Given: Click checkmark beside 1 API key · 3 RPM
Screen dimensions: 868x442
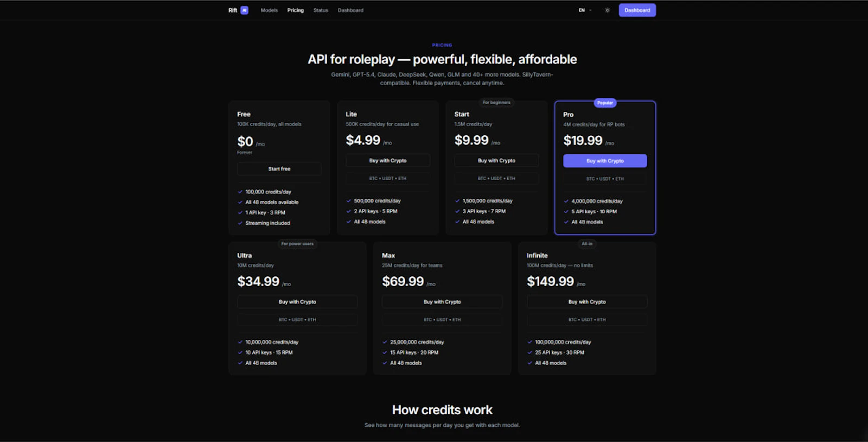Looking at the screenshot, I should point(240,213).
